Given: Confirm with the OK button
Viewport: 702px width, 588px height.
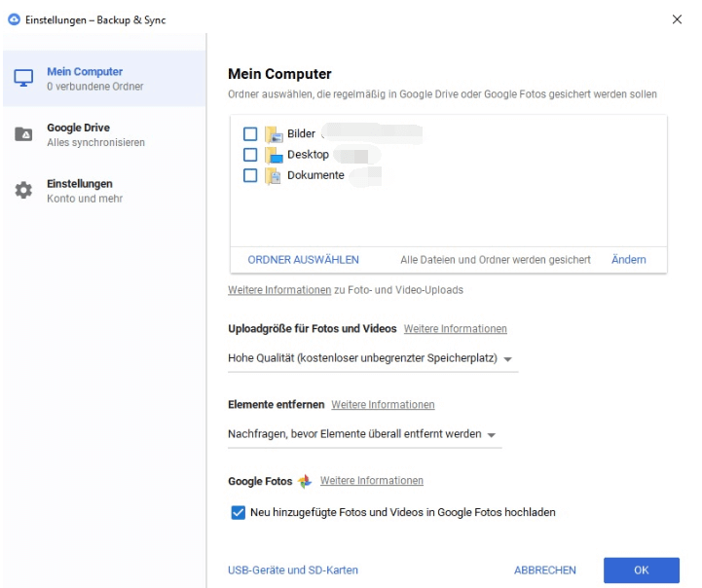Looking at the screenshot, I should pyautogui.click(x=641, y=570).
